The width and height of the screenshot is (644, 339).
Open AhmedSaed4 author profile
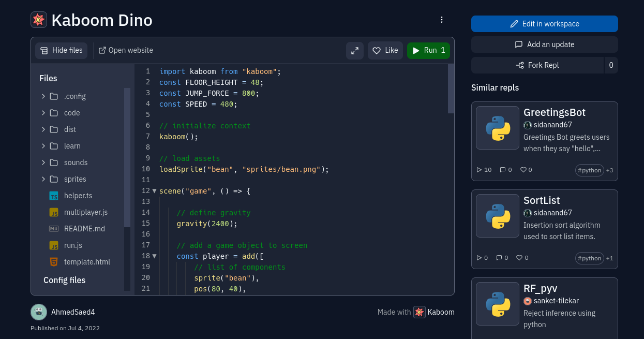point(73,312)
